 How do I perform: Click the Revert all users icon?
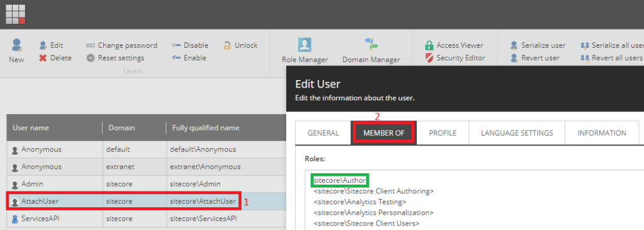coord(585,58)
